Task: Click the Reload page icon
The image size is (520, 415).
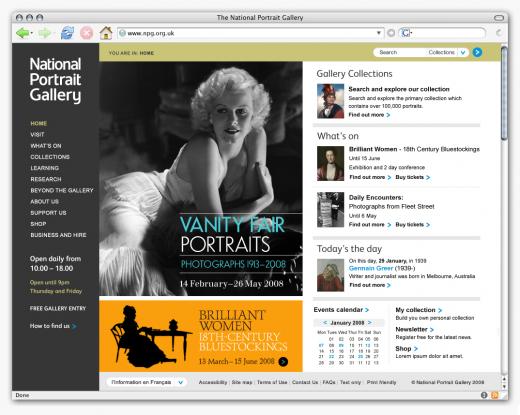Action: coord(67,33)
